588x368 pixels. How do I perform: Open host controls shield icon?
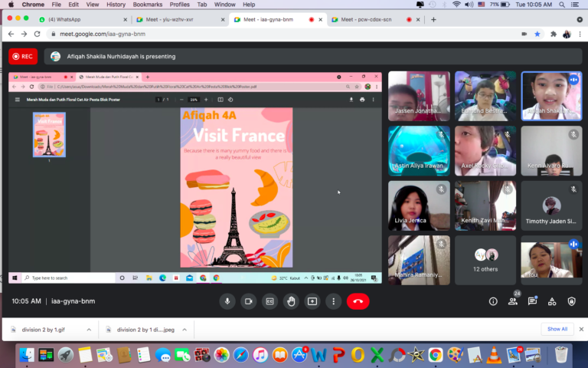pyautogui.click(x=571, y=301)
